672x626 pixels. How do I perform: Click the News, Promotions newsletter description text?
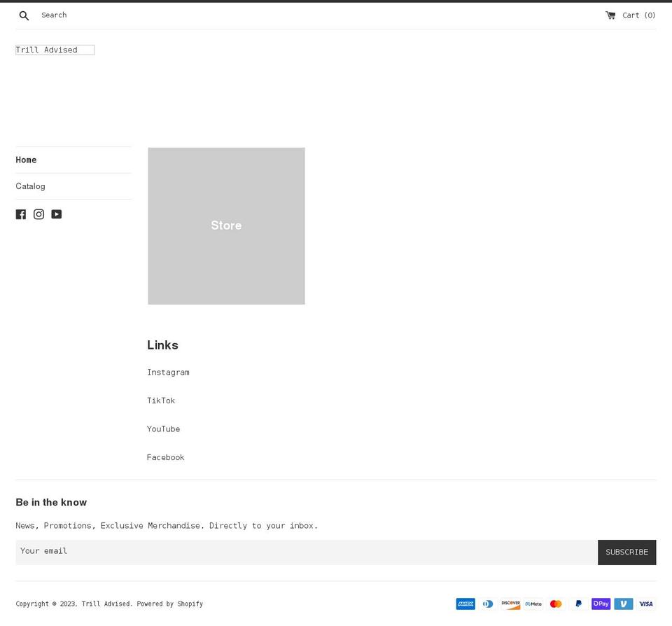[167, 526]
